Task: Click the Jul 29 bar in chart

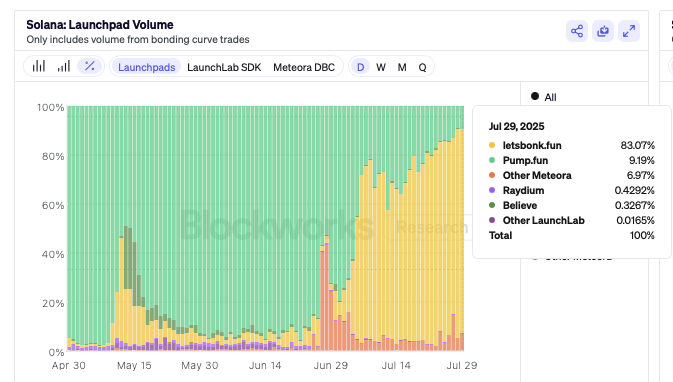Action: [x=462, y=229]
